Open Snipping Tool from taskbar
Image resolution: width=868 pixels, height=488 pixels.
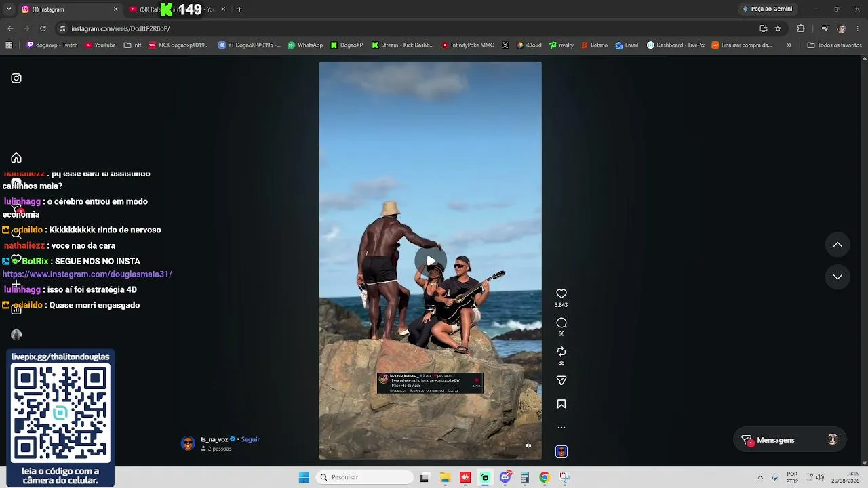[x=564, y=477]
